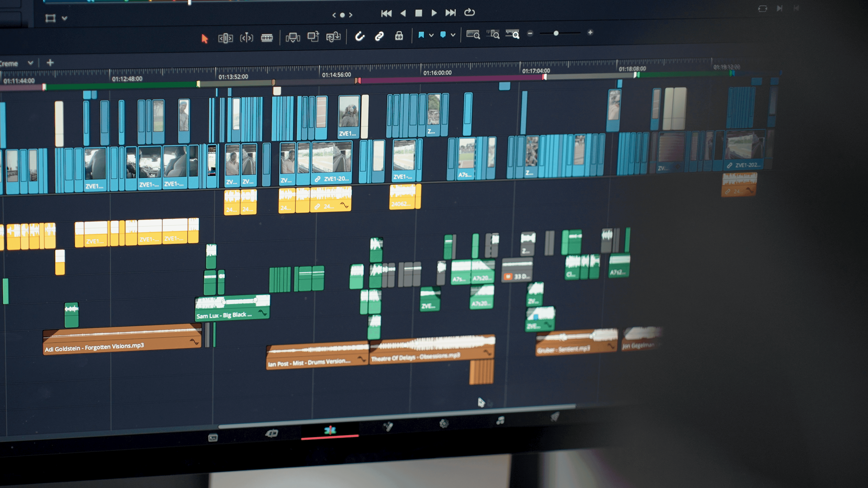The height and width of the screenshot is (488, 868).
Task: Click the Insert Clip toolbar icon
Action: [292, 37]
